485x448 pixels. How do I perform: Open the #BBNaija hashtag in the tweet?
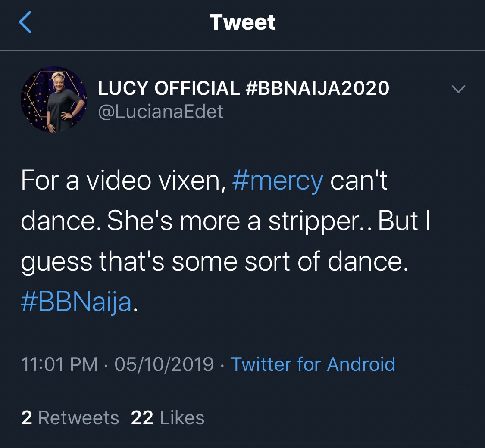coord(76,302)
